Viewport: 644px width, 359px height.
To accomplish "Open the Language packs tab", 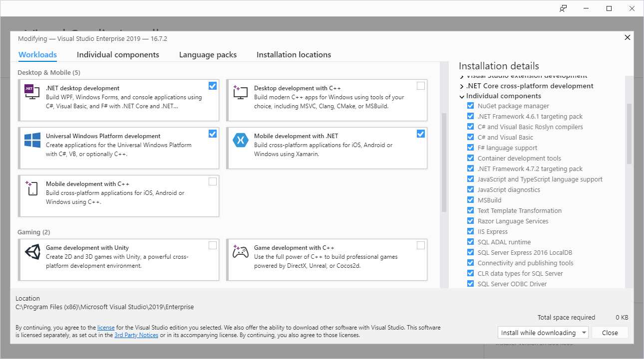I will click(208, 55).
